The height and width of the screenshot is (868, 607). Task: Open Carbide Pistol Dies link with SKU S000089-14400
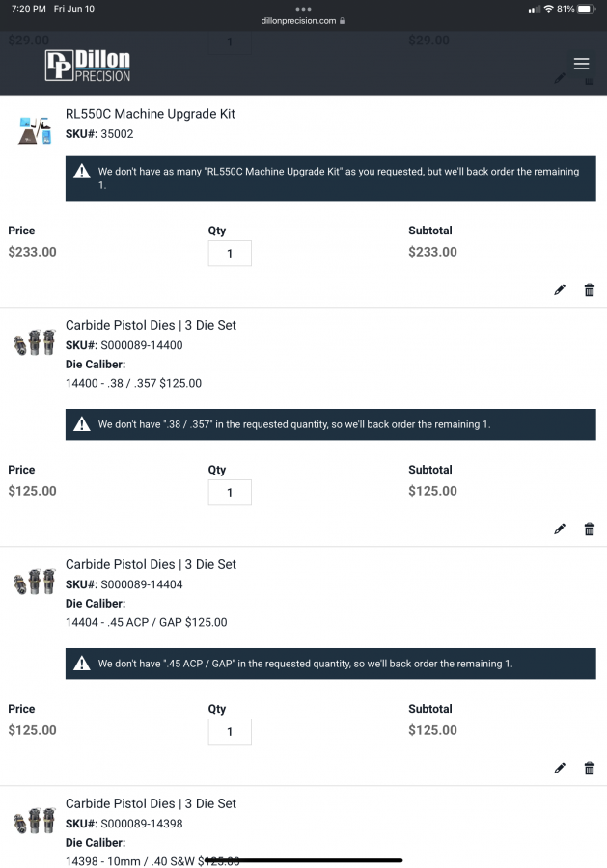(x=151, y=325)
